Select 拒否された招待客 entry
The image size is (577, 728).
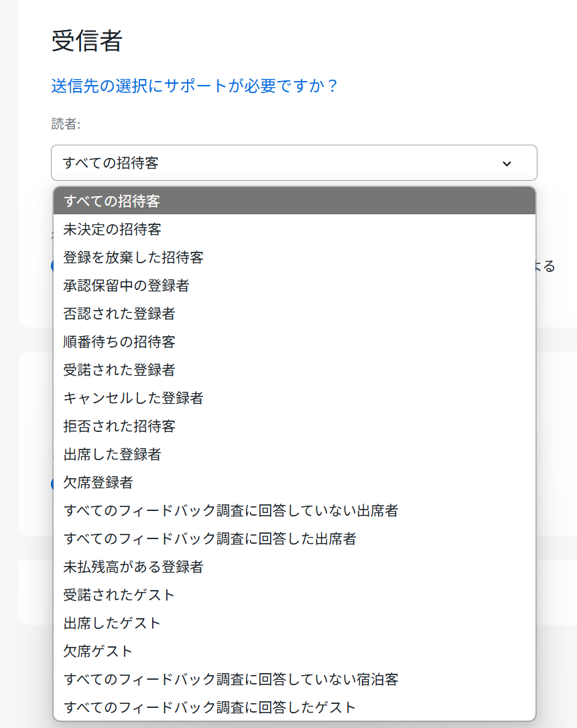click(295, 426)
